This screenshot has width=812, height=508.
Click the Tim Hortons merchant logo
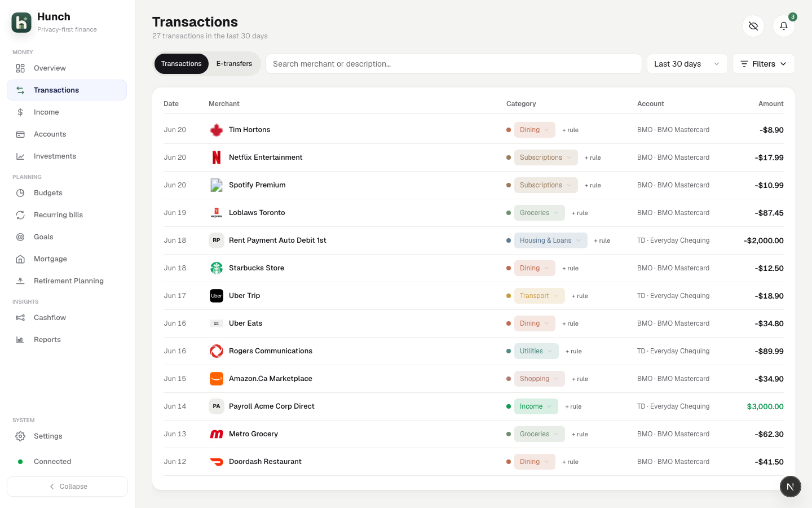217,130
